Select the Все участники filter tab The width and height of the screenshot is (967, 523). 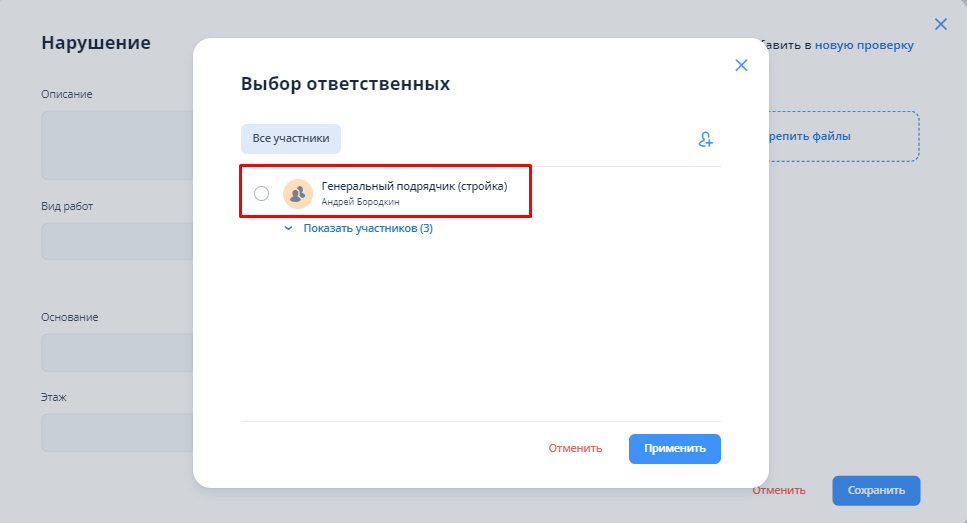point(291,139)
